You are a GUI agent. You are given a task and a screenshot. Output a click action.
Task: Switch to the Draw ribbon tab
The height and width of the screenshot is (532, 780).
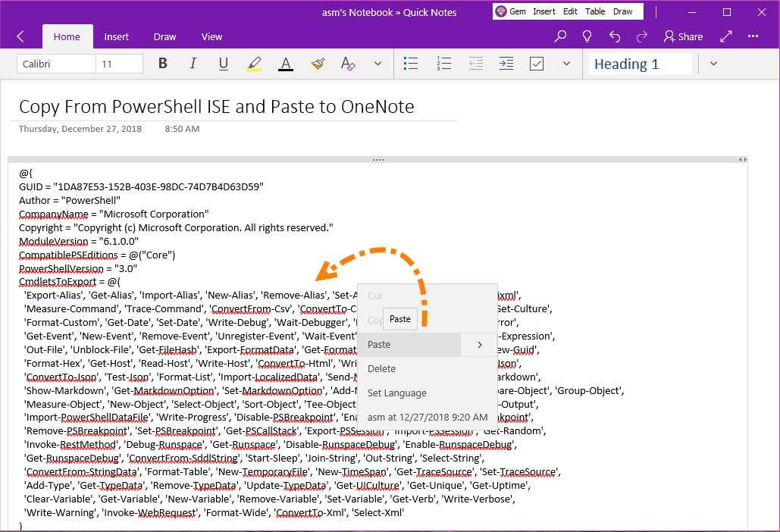click(x=164, y=36)
